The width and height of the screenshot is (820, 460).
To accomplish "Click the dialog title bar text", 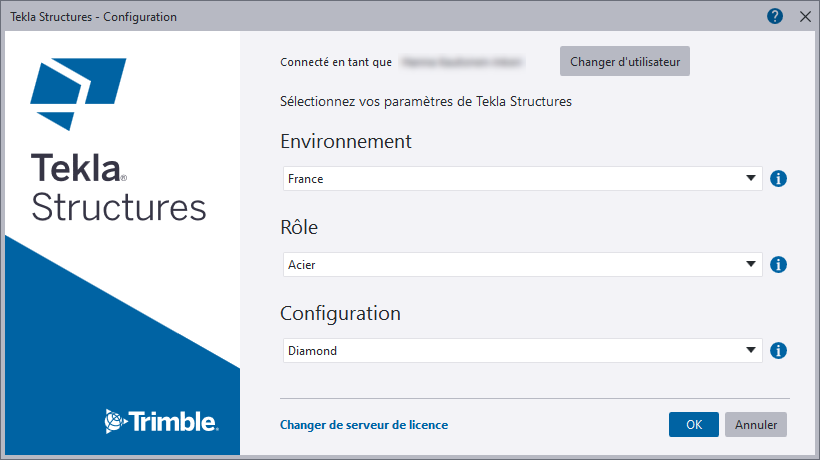I will coord(93,16).
